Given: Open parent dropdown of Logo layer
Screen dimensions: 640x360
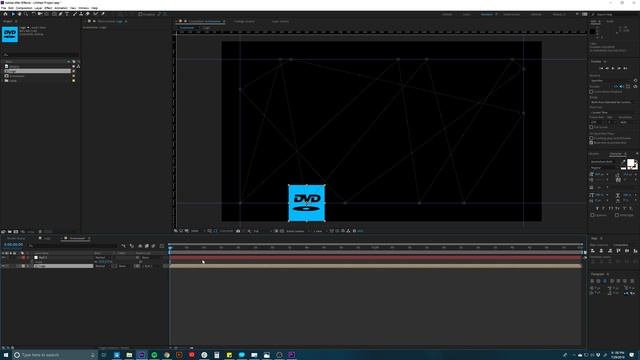Looking at the screenshot, I should click(x=152, y=266).
